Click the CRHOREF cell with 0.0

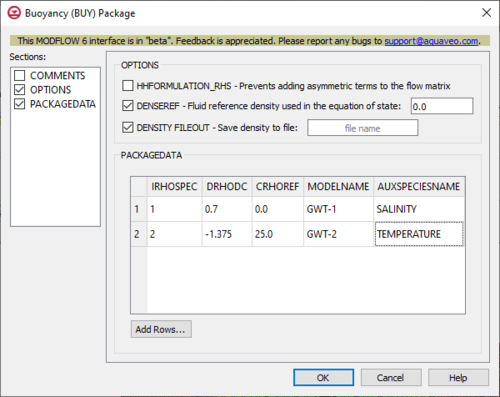point(278,209)
